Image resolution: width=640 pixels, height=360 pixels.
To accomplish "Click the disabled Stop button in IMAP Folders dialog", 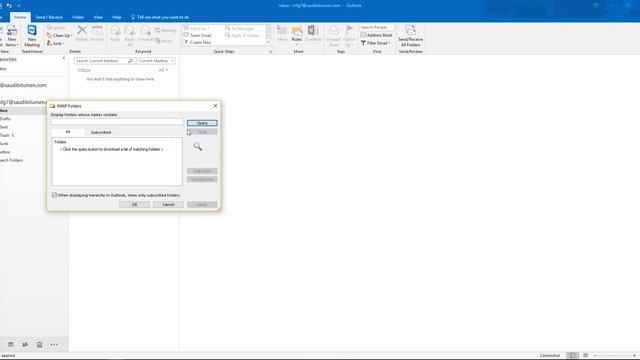I will (202, 132).
